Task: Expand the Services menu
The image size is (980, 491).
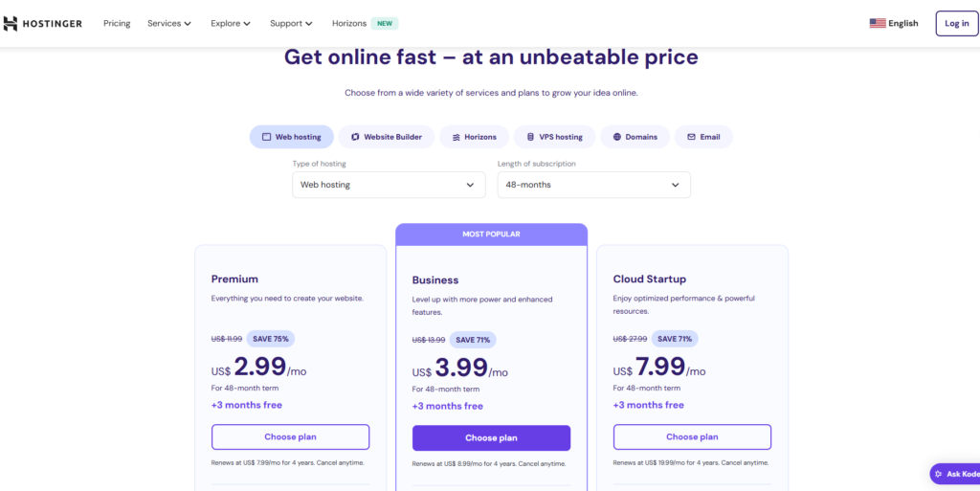Action: pos(169,23)
